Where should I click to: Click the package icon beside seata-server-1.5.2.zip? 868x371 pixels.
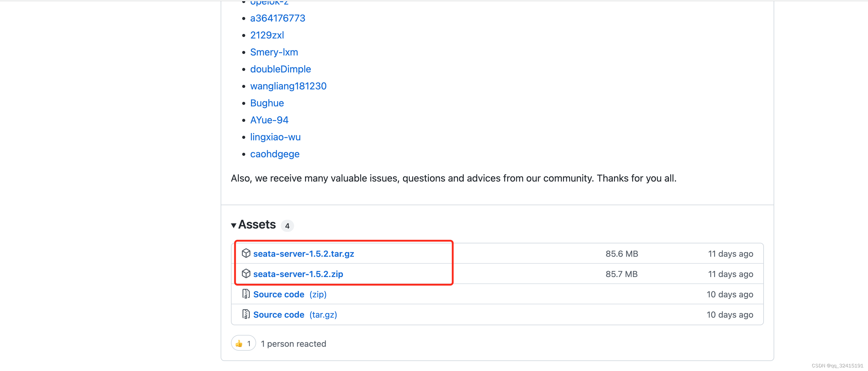246,273
